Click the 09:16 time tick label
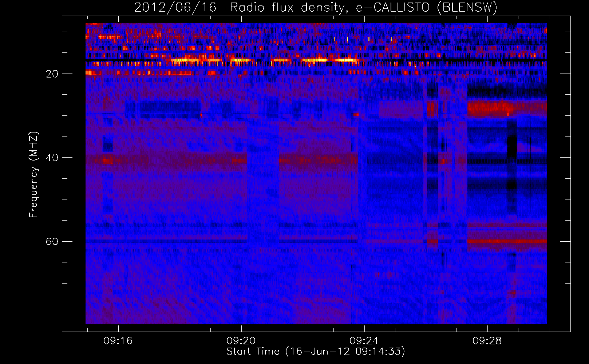 click(x=118, y=341)
